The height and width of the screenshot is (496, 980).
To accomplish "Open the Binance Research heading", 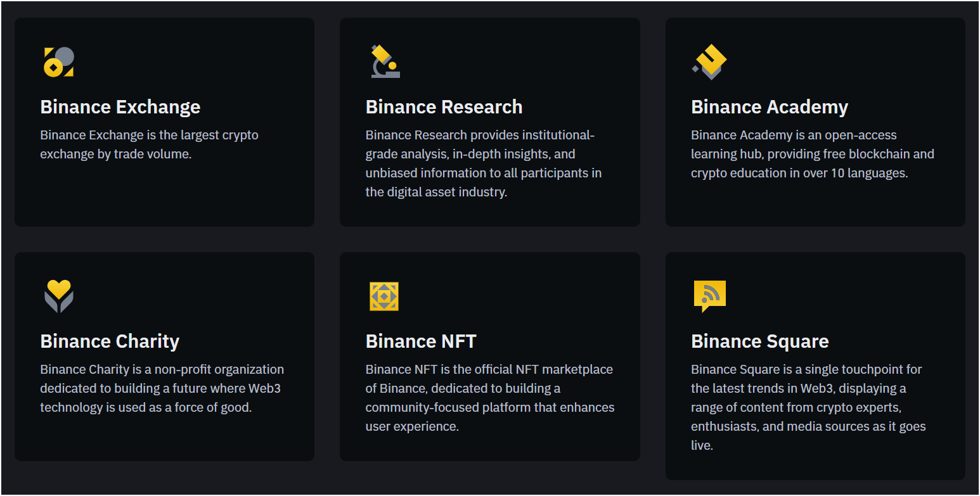I will (444, 107).
